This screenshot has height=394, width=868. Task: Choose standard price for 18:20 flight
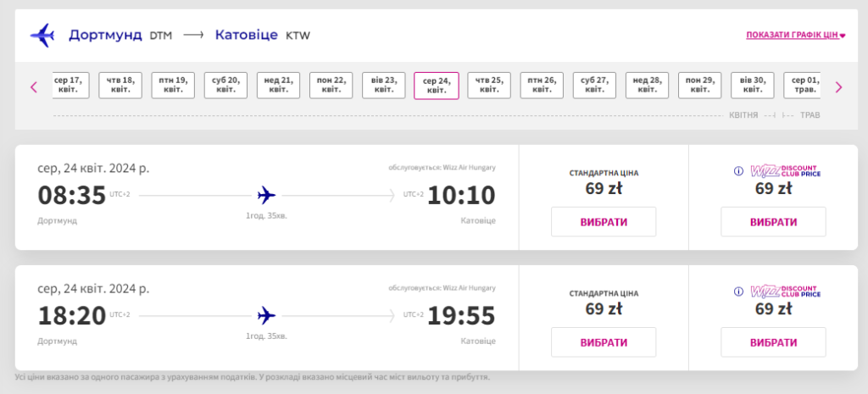(x=604, y=342)
